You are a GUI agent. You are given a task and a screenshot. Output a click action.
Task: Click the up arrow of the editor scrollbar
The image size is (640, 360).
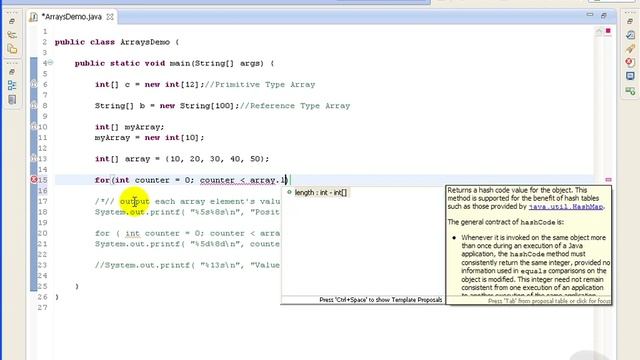pyautogui.click(x=599, y=31)
